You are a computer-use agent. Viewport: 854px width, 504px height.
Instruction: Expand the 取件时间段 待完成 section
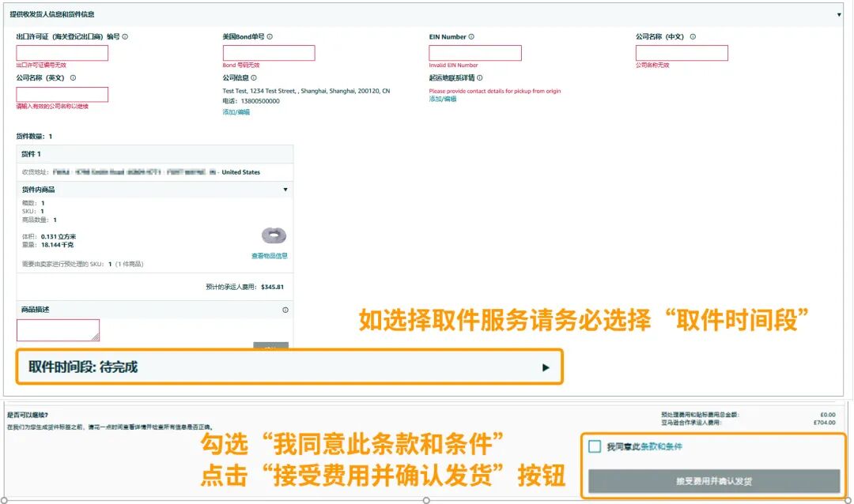click(x=545, y=368)
